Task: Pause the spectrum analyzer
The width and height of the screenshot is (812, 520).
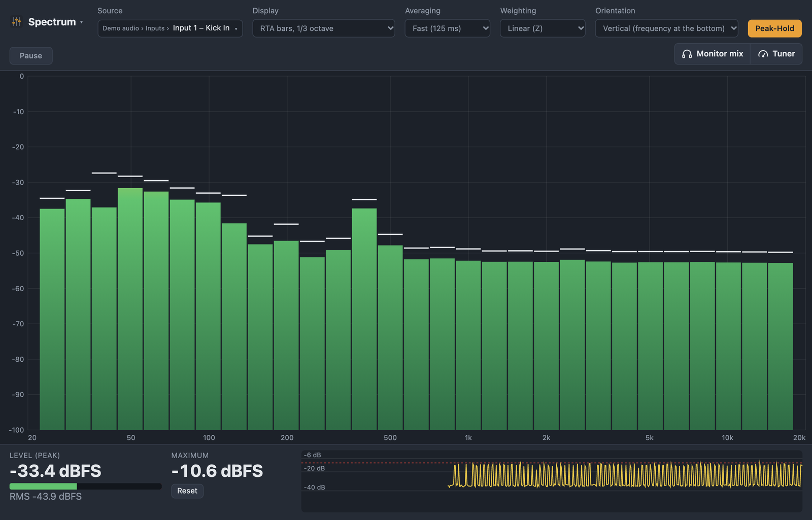Action: (31, 56)
